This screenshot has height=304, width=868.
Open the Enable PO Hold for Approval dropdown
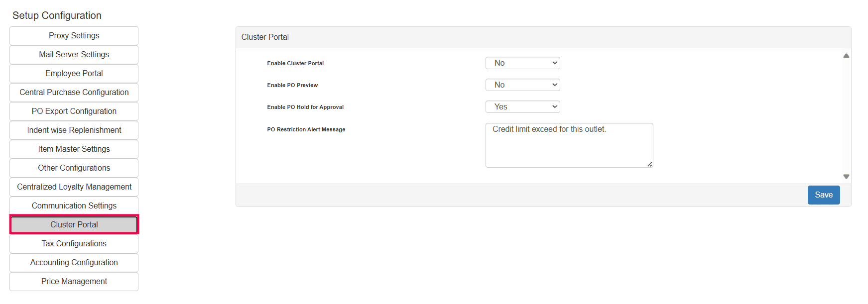click(522, 107)
